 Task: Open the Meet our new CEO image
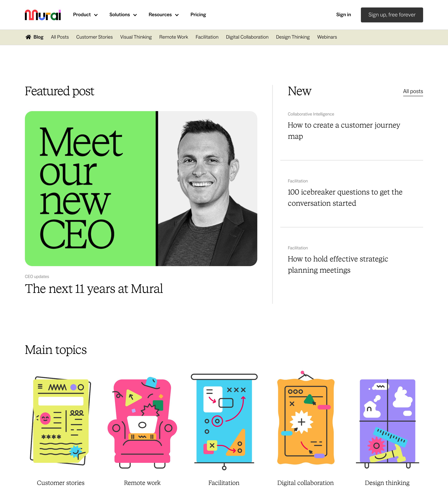141,188
